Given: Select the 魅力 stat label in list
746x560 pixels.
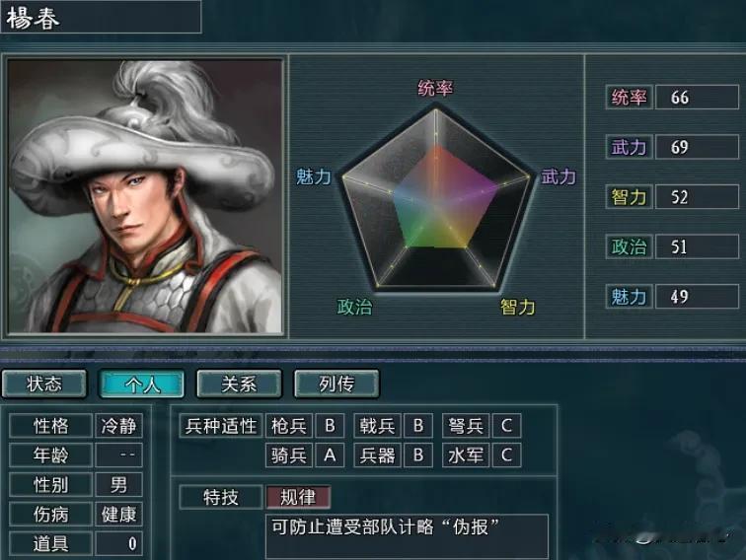Looking at the screenshot, I should pos(629,297).
